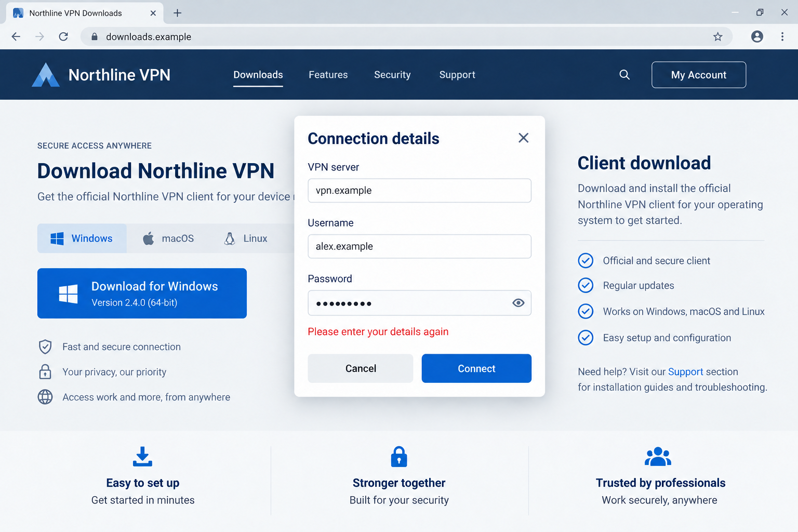
Task: Click the My Account button
Action: [699, 75]
